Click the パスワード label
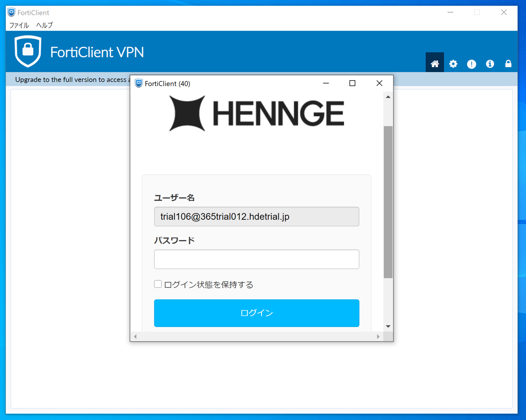This screenshot has height=420, width=526. pyautogui.click(x=174, y=240)
